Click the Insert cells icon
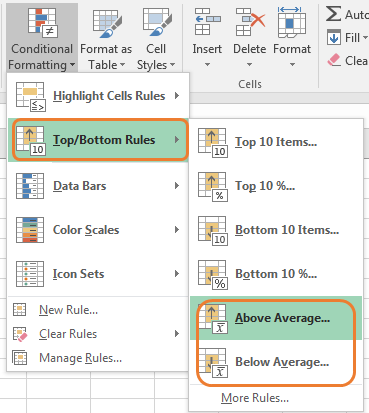 [x=208, y=22]
